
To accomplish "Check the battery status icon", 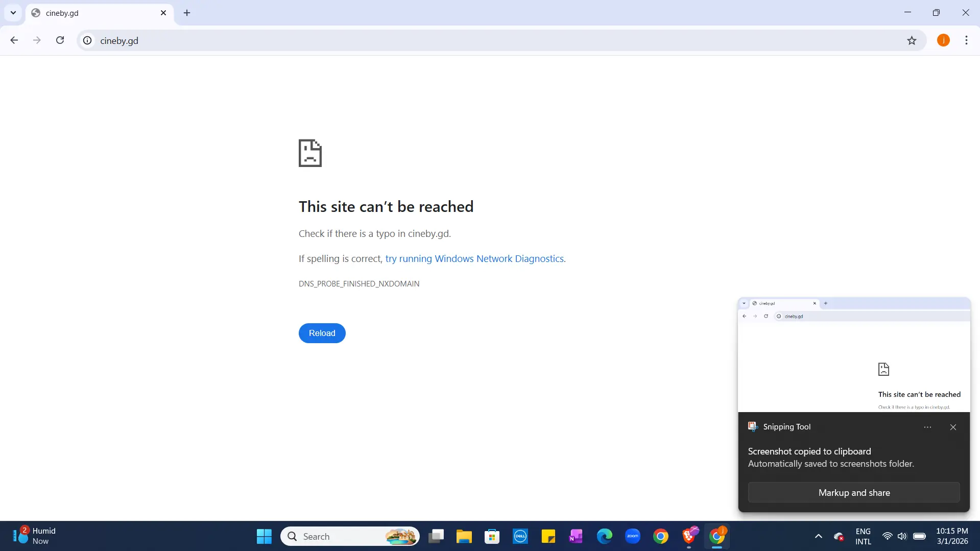I will [920, 536].
